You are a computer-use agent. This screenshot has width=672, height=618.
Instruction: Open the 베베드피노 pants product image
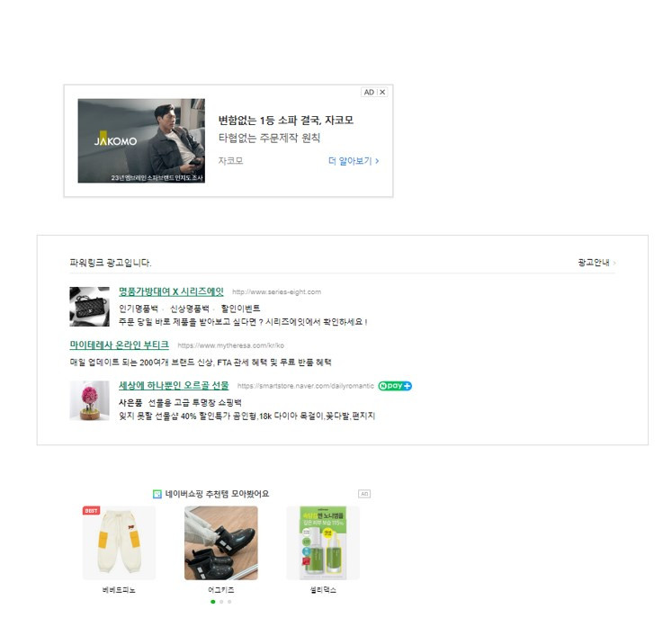coord(119,543)
